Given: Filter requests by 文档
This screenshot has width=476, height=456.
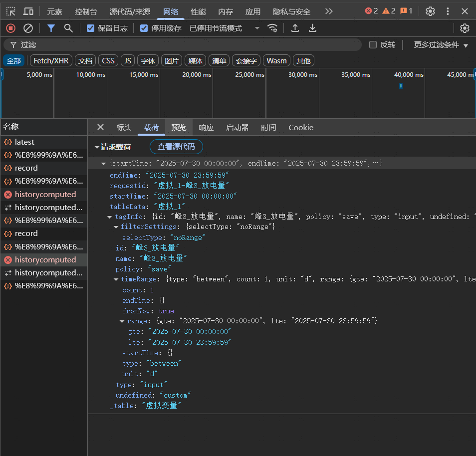Looking at the screenshot, I should click(85, 61).
